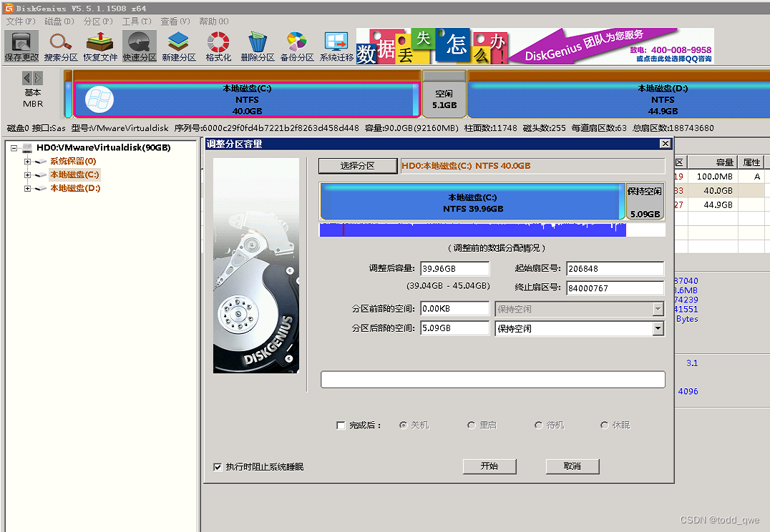Choose the New Partition (新建分区) icon

click(x=179, y=46)
